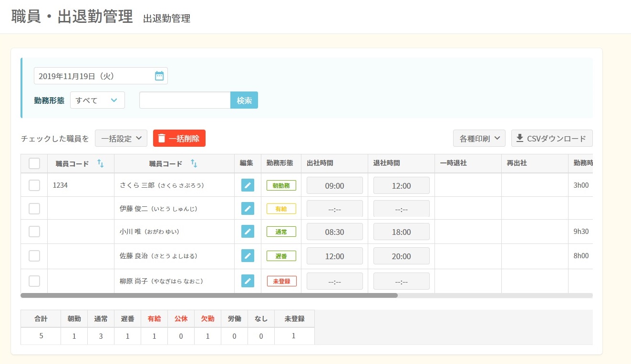
Task: Click 12:00 退社時間 for さくら 三郎
Action: (401, 185)
